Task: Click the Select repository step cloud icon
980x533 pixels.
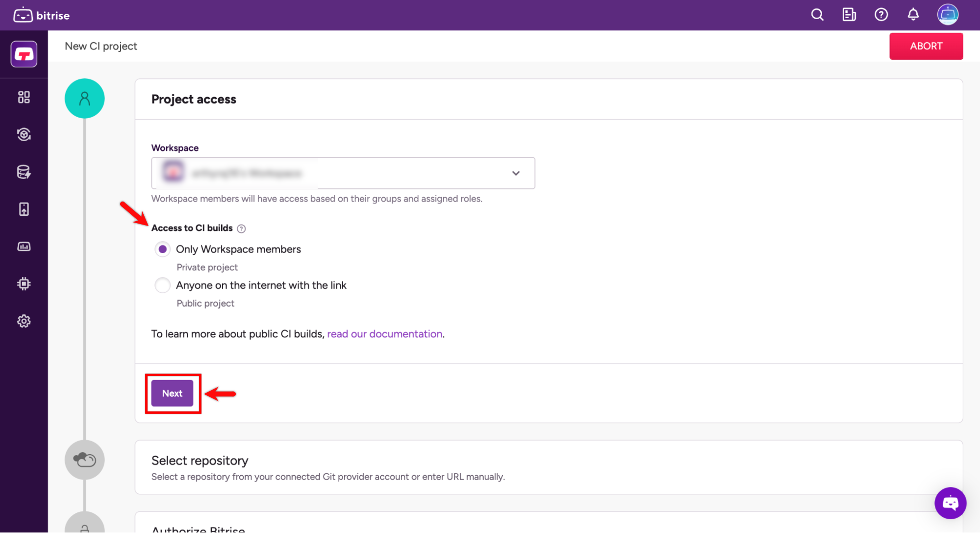Action: (x=85, y=460)
